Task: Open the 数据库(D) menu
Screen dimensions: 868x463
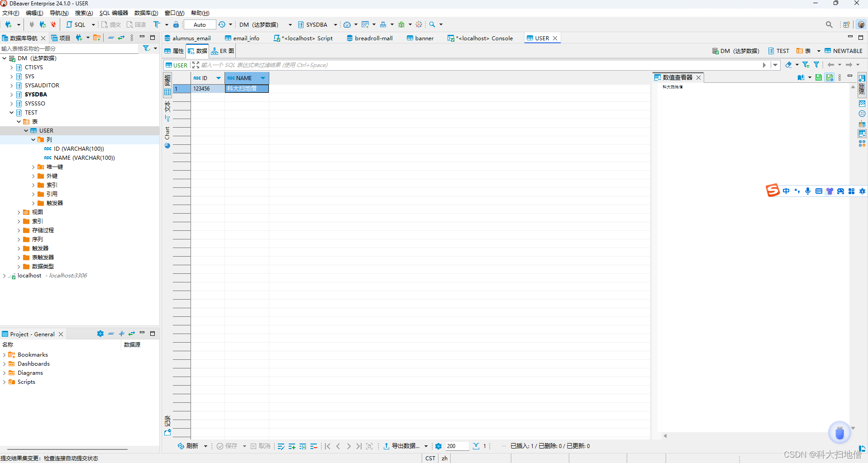Action: [146, 13]
